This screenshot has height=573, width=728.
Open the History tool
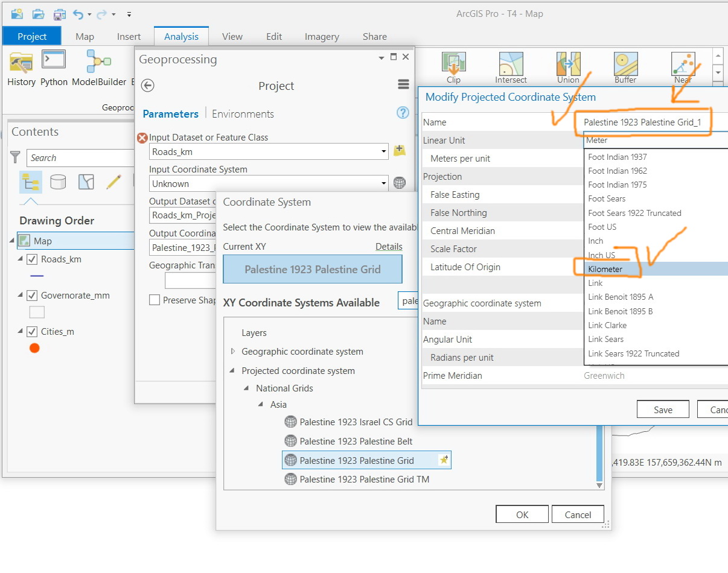[21, 68]
